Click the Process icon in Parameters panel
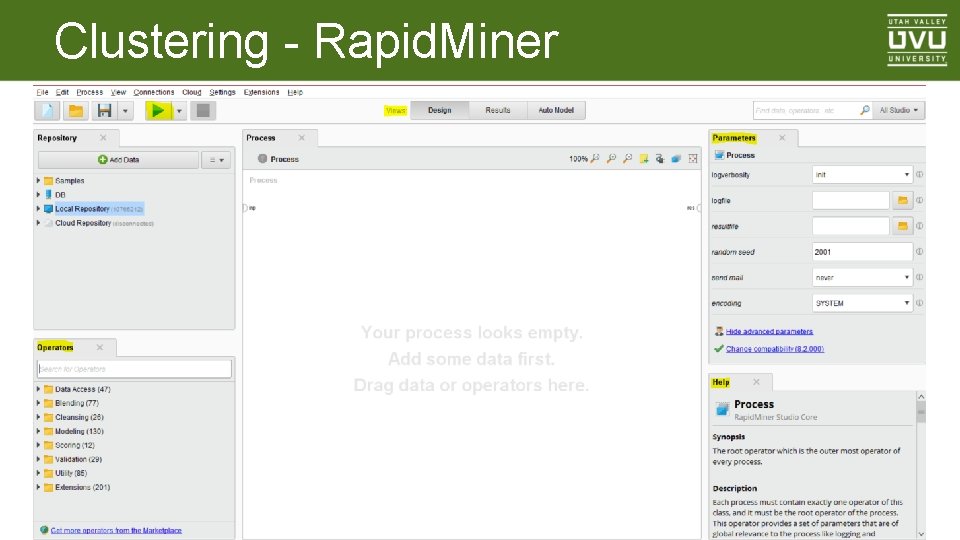The width and height of the screenshot is (960, 540). pos(719,155)
